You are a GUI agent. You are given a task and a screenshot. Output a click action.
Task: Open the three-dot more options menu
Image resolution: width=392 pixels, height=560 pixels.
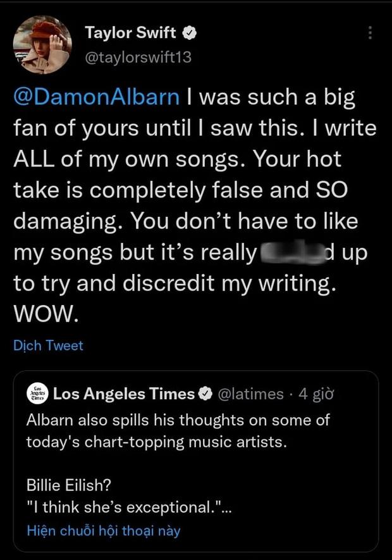pyautogui.click(x=370, y=33)
